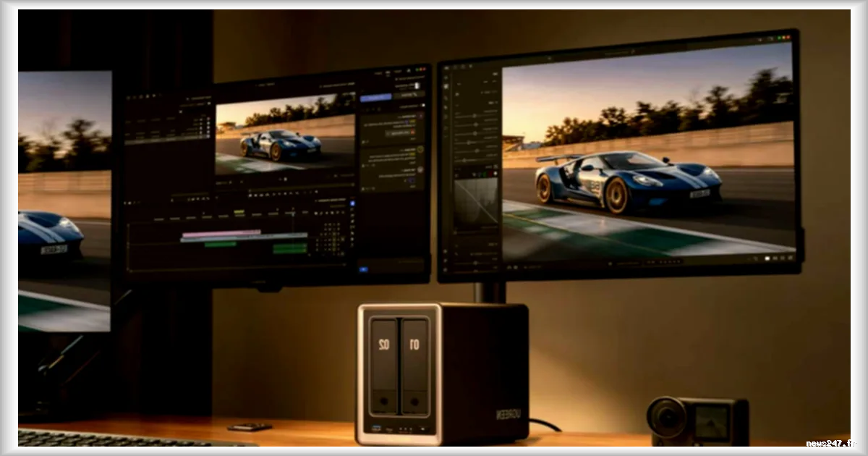Click the tone curve graph in right monitor panel
The image size is (868, 456).
476,203
